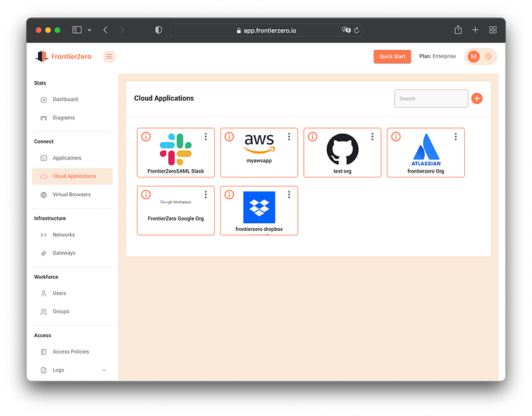The width and height of the screenshot is (532, 416).
Task: Open Groups in sidebar
Action: (72, 311)
